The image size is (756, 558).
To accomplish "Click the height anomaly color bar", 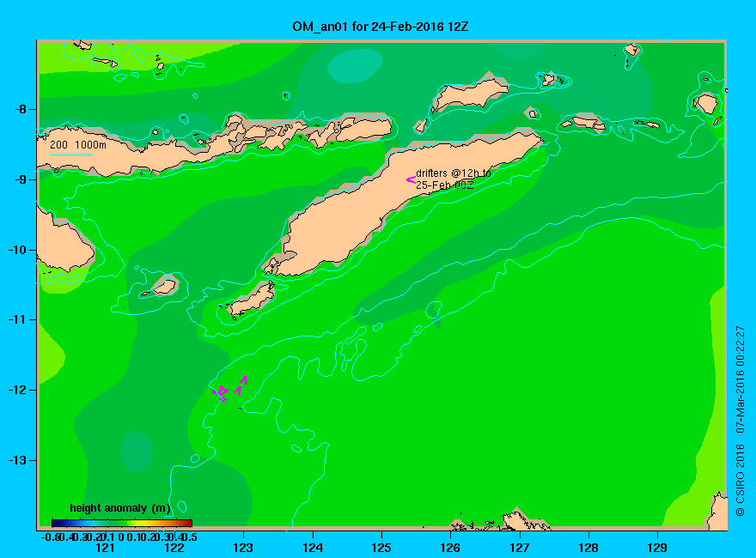I will pos(122,524).
